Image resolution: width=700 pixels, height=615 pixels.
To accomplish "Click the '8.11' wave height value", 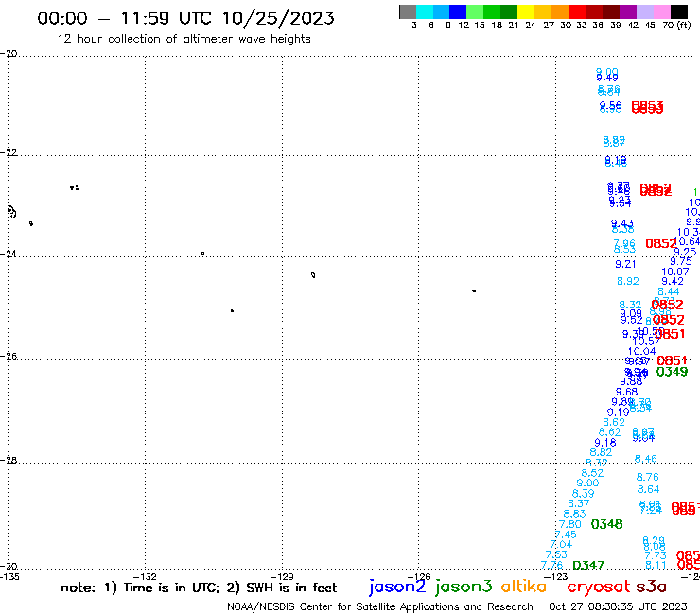I will point(656,566).
